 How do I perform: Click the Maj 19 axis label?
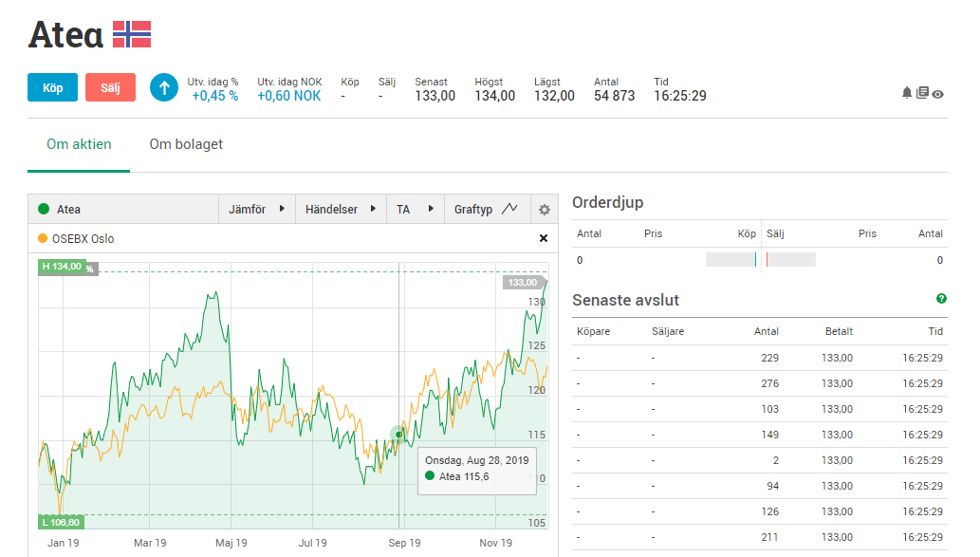(x=231, y=543)
